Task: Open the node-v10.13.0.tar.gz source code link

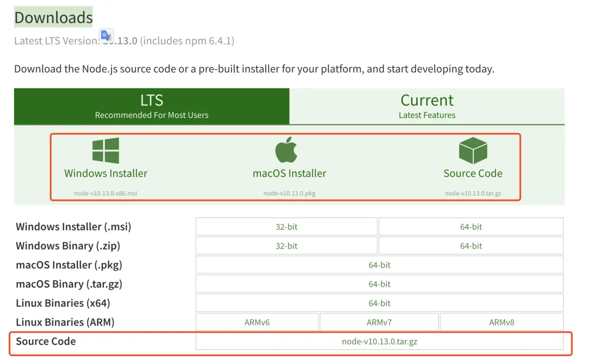Action: pyautogui.click(x=379, y=341)
